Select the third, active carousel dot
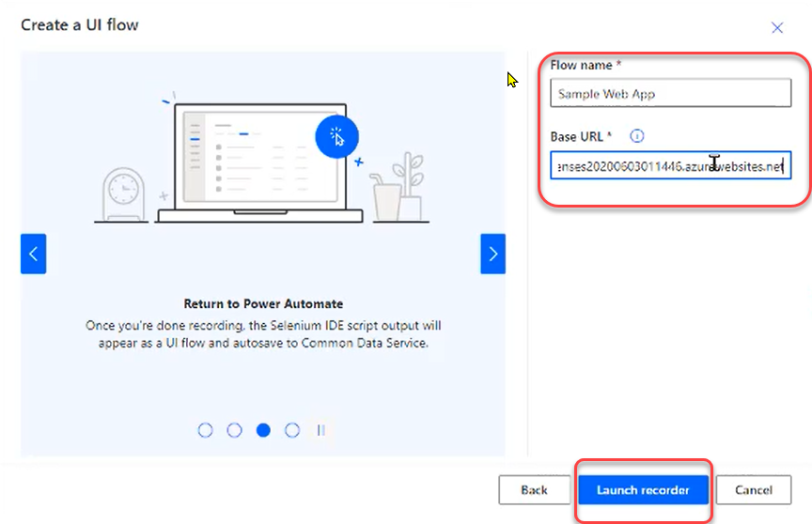 tap(263, 430)
